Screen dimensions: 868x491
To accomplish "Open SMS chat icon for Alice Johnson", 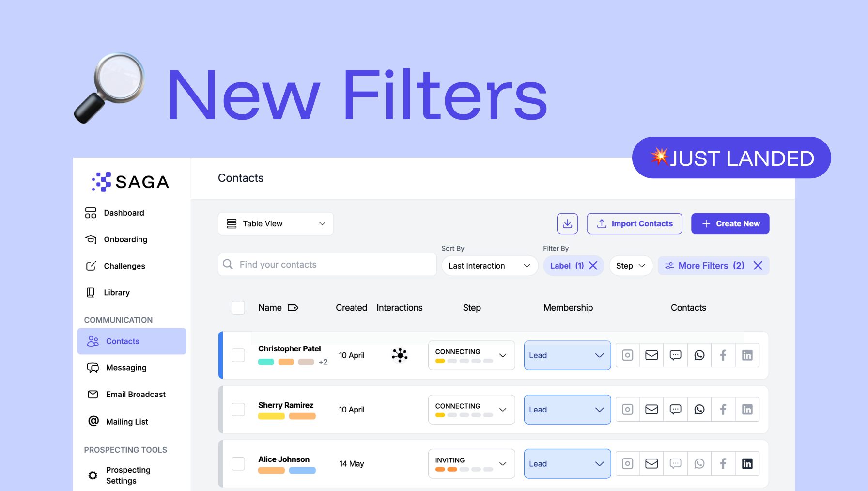I will click(x=675, y=464).
